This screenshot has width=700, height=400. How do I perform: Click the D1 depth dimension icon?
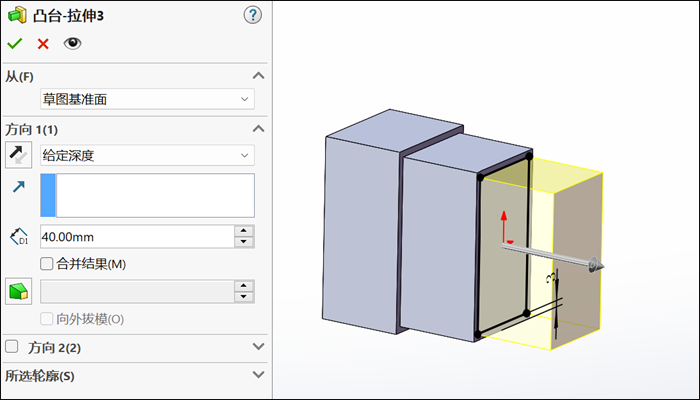pos(19,237)
